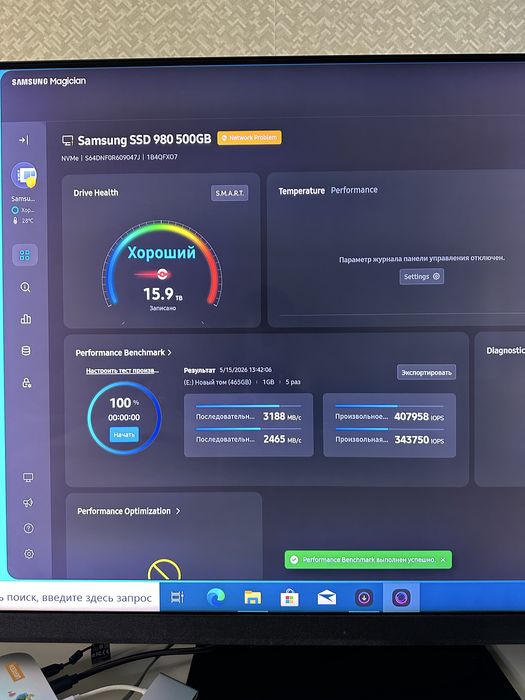Click the Settings button in log panel
Viewport: 525px width, 700px height.
(x=421, y=276)
